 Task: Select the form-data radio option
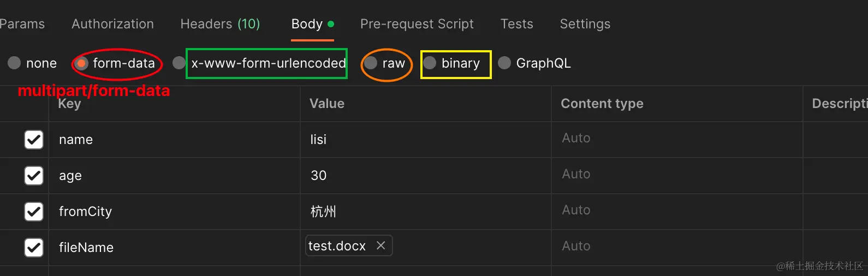click(x=81, y=63)
